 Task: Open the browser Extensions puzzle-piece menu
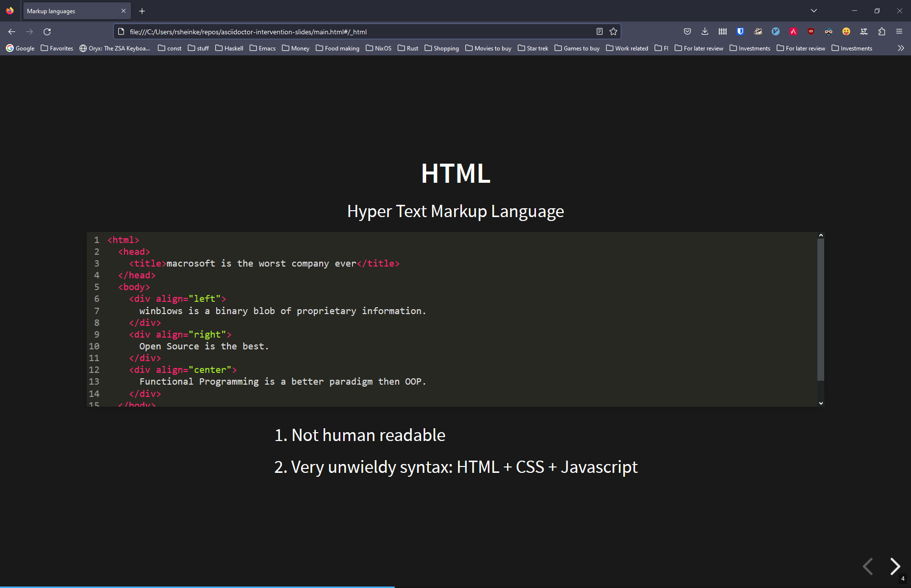click(x=882, y=31)
